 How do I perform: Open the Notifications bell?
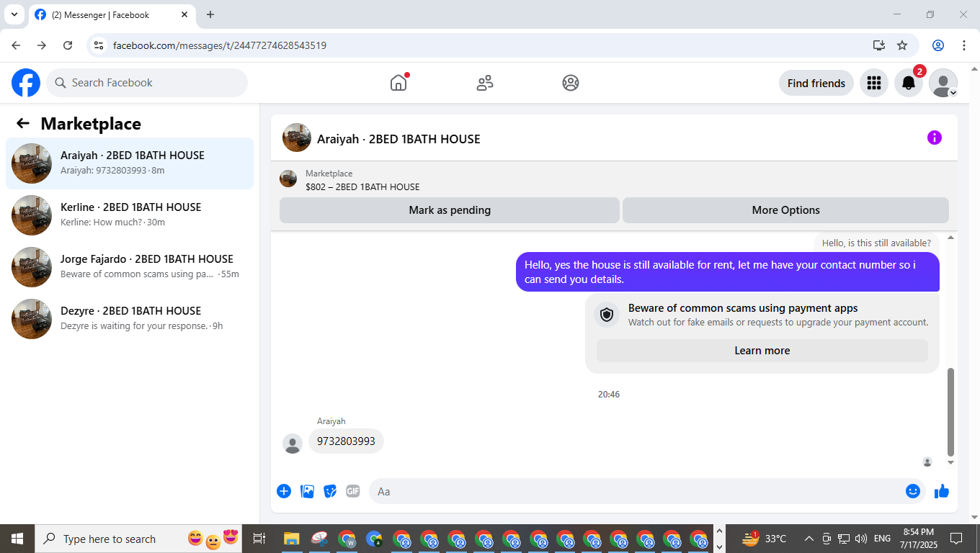909,83
